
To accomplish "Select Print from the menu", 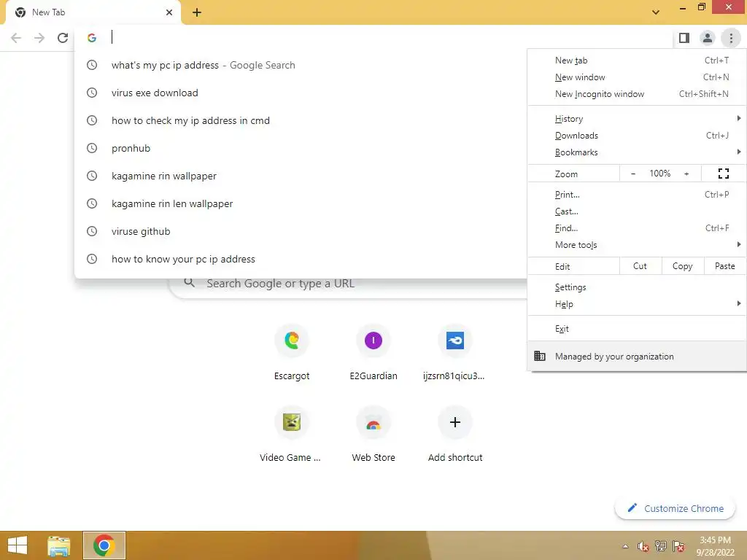I will 636,194.
